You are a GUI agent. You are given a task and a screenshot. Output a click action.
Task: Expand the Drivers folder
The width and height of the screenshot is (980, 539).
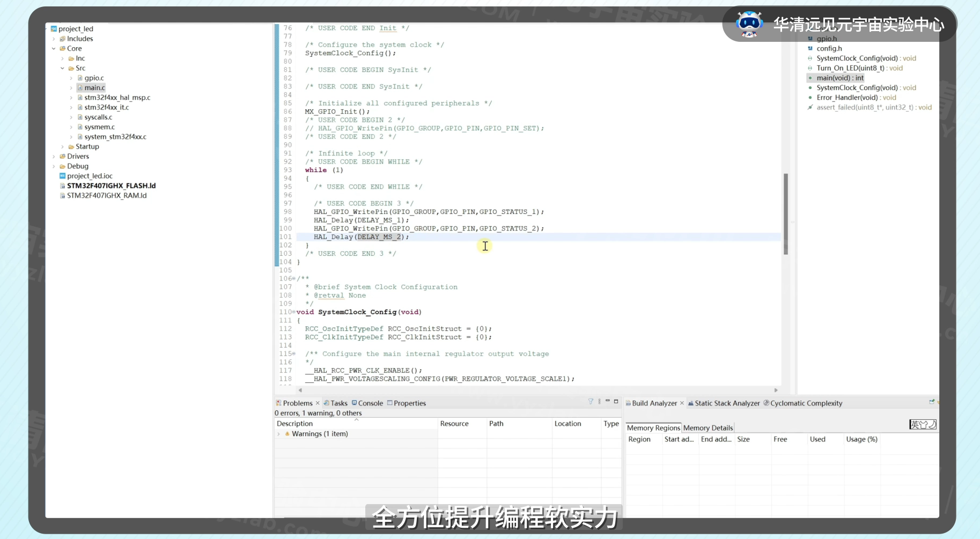(54, 156)
